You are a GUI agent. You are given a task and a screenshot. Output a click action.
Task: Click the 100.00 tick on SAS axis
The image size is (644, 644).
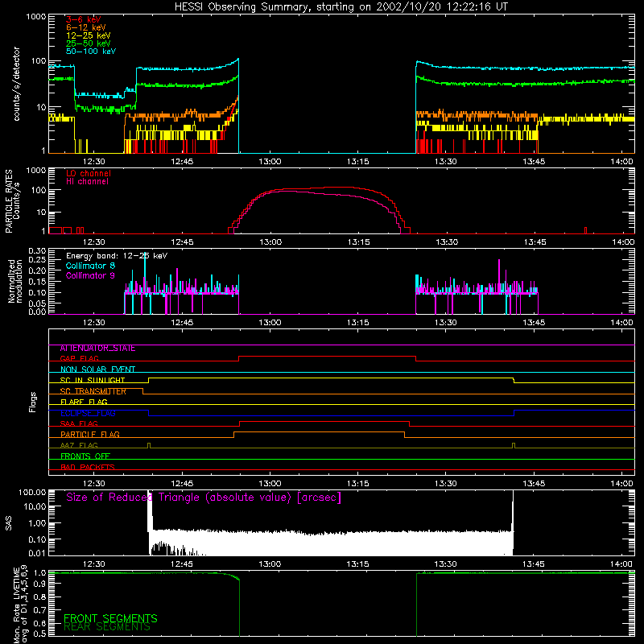tap(32, 492)
